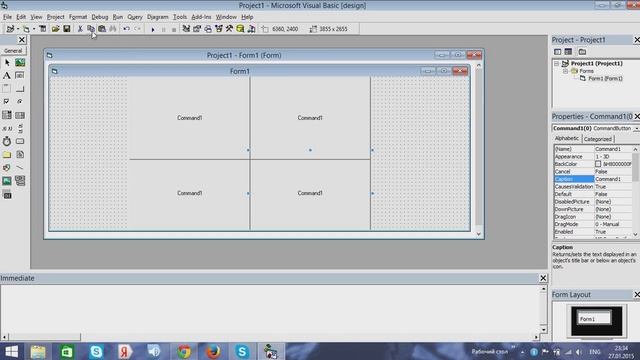Select the Shape control tool
Image resolution: width=640 pixels, height=360 pixels.
(x=7, y=167)
